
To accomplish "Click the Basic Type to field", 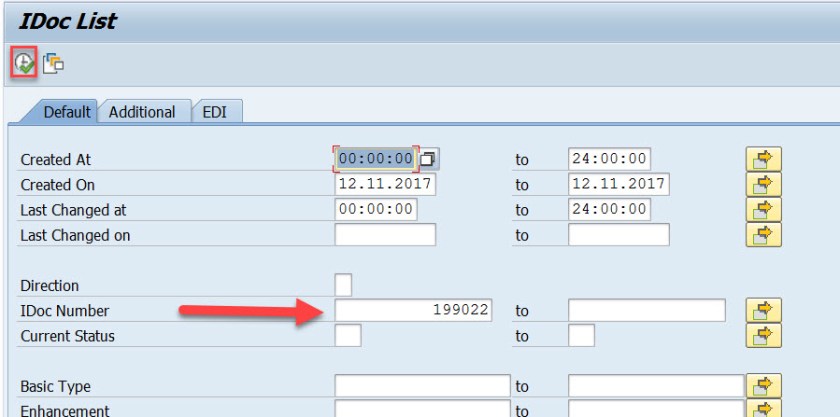I will [x=656, y=386].
